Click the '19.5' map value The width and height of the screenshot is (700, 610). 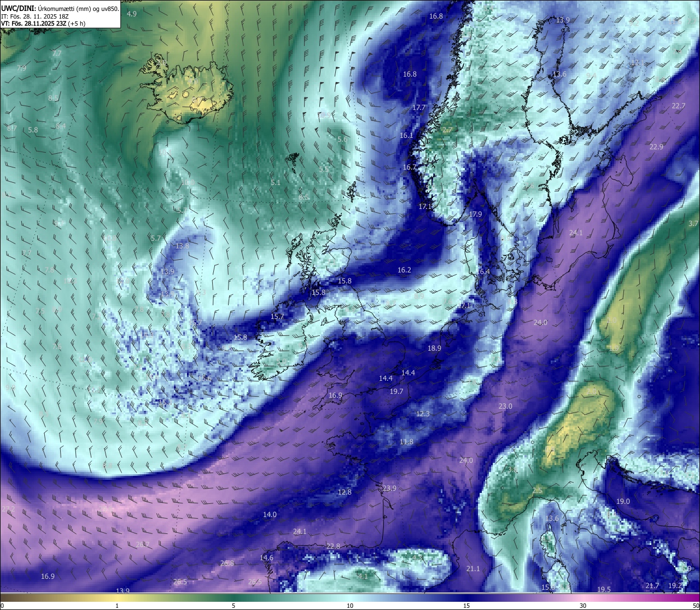pos(604,590)
